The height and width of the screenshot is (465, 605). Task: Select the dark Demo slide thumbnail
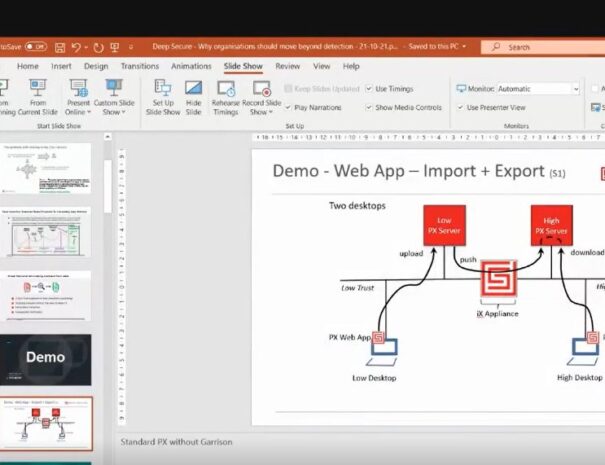(x=46, y=360)
